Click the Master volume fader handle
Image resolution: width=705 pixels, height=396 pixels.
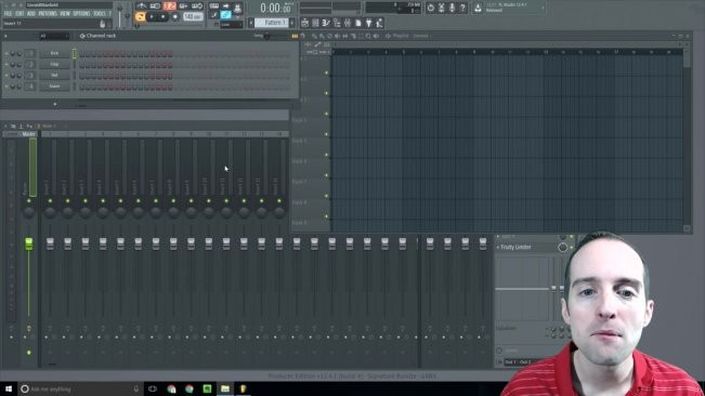coord(29,244)
